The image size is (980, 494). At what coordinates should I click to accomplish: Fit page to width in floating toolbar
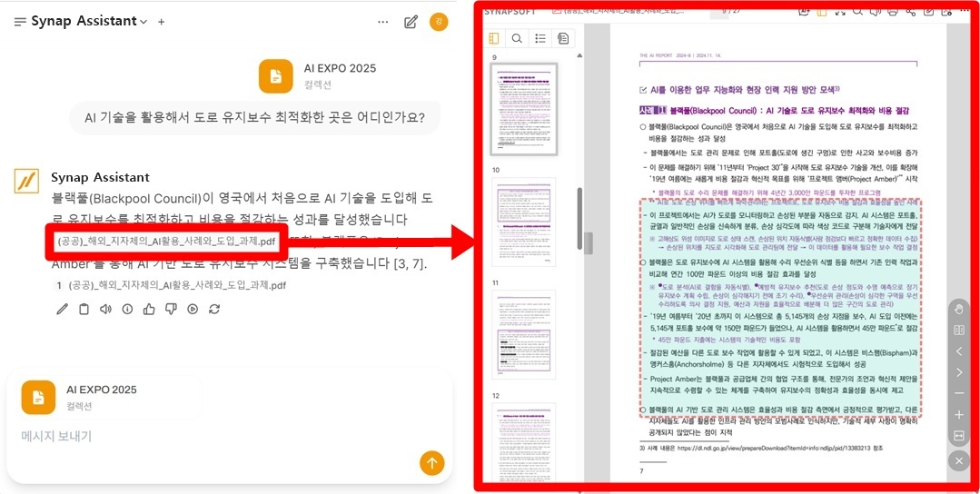[959, 435]
